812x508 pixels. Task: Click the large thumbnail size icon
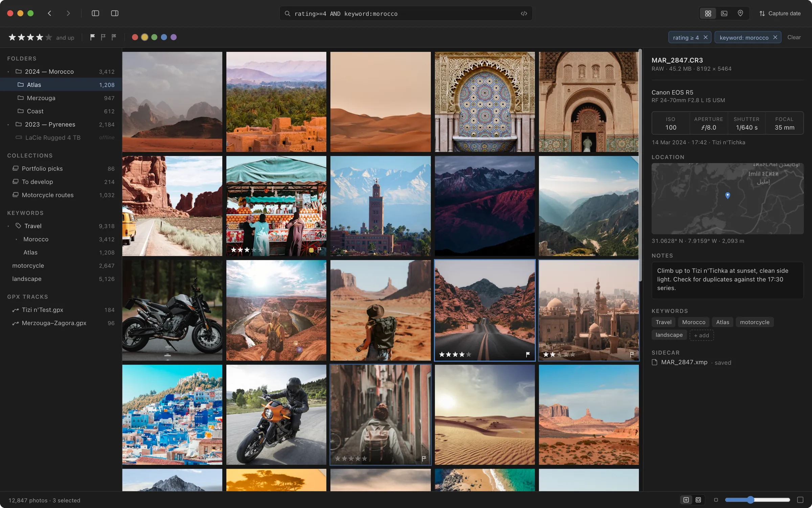800,500
